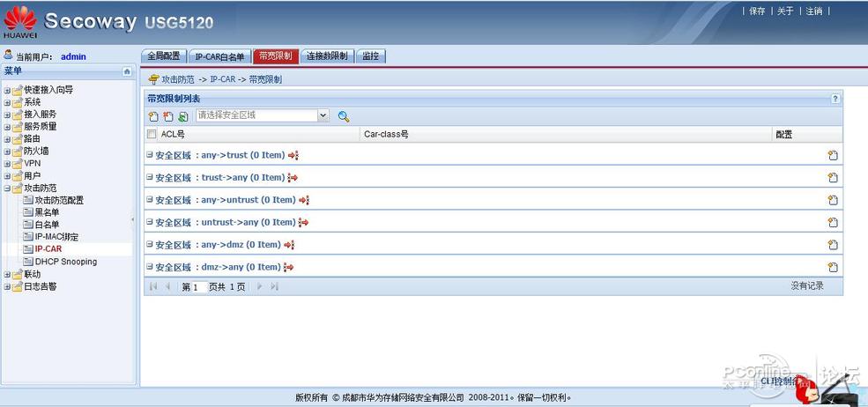Click the delete rule icon in toolbar

coord(168,116)
